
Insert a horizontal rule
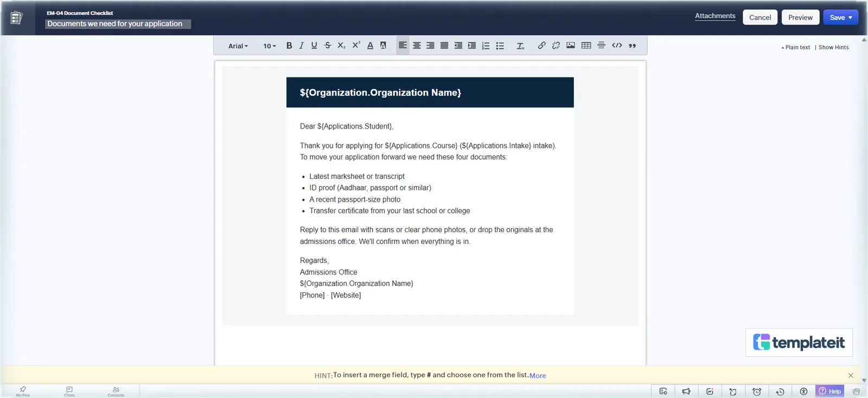coord(601,46)
